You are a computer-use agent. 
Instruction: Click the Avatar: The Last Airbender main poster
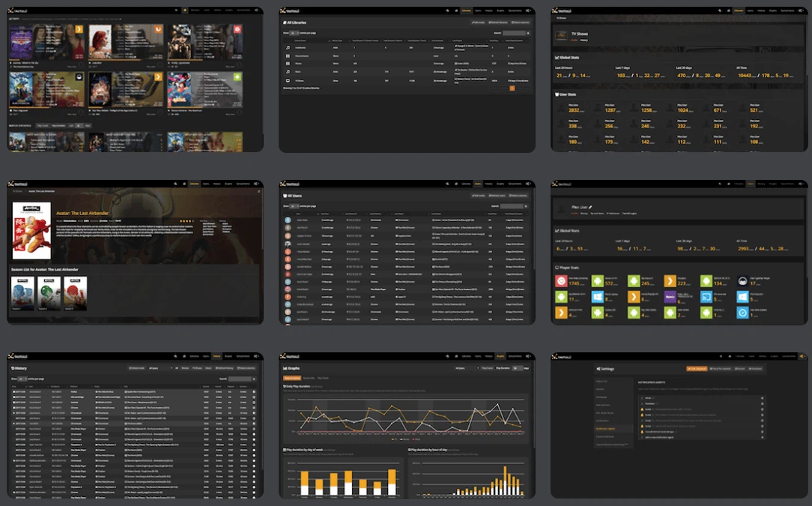tap(31, 230)
